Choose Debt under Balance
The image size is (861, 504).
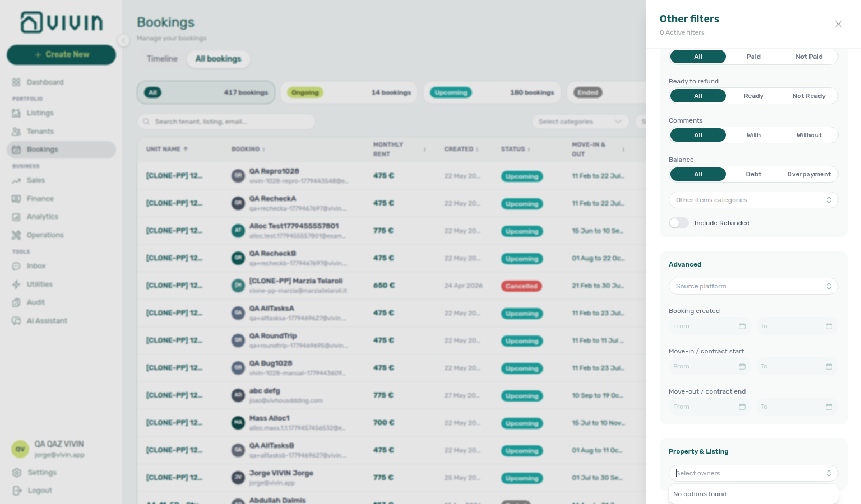click(753, 174)
